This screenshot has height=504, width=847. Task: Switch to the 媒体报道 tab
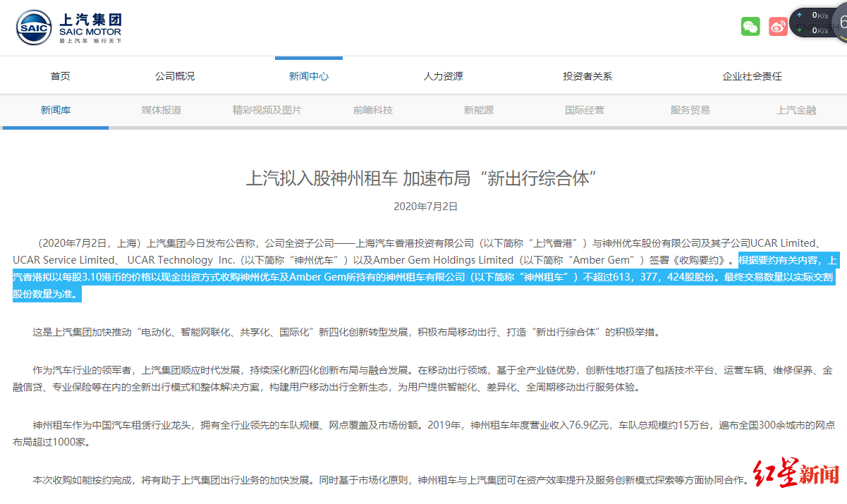(162, 110)
